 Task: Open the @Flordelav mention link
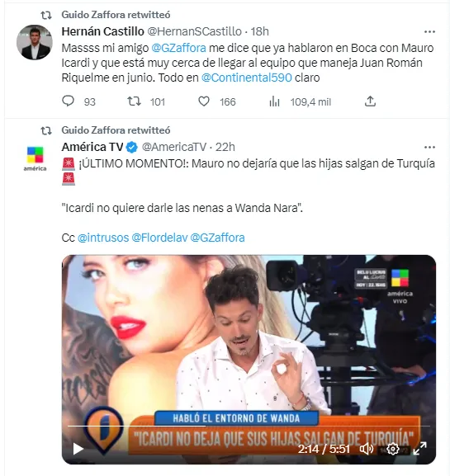(x=159, y=238)
